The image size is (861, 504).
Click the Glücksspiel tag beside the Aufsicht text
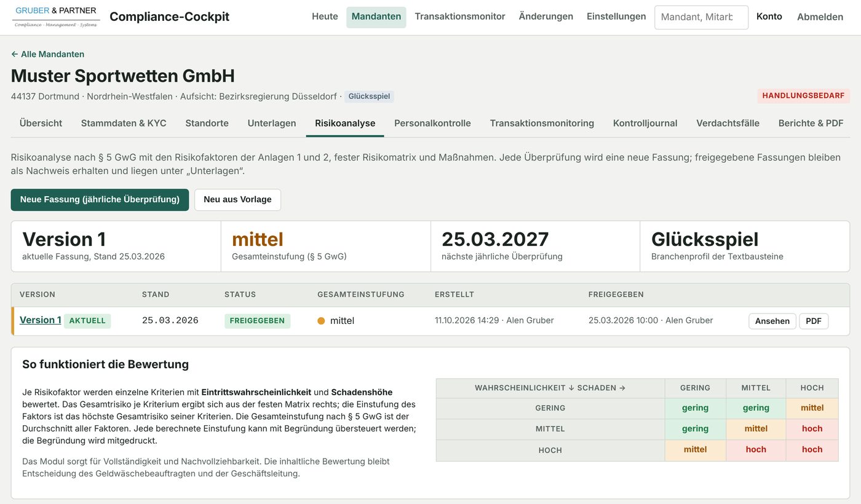(369, 96)
